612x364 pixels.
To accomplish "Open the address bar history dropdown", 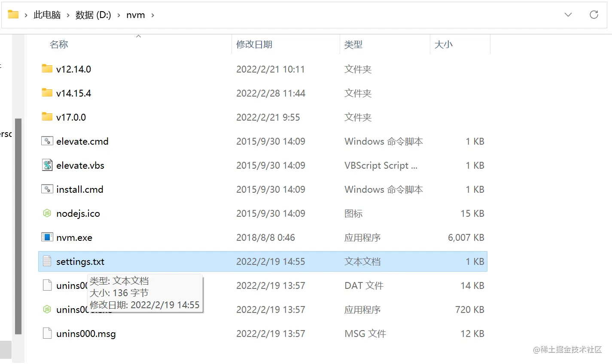I will (x=568, y=15).
